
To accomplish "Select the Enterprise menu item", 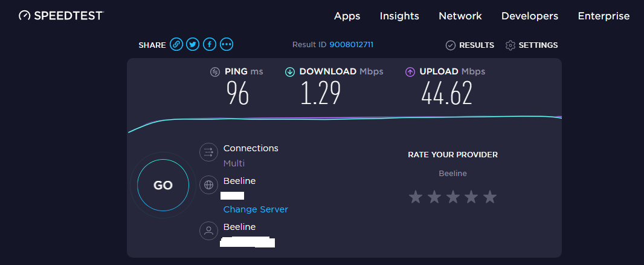I will 604,16.
